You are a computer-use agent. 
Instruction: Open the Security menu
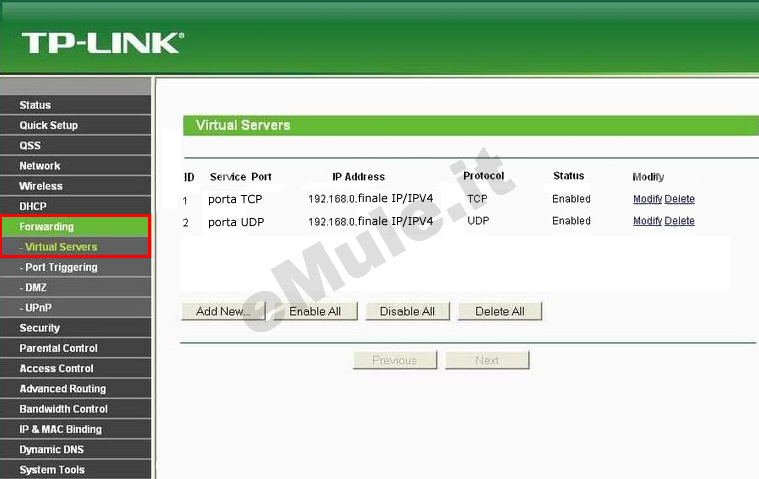[76, 328]
